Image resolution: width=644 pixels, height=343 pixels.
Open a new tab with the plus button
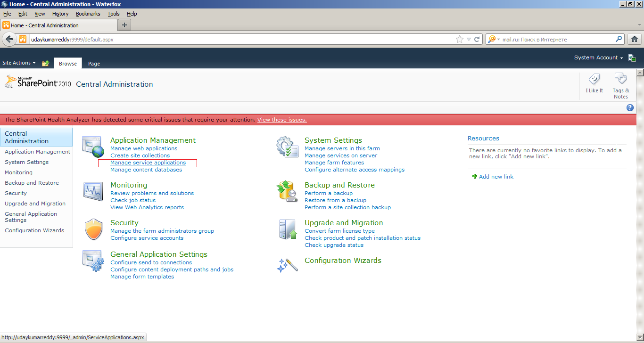[124, 25]
